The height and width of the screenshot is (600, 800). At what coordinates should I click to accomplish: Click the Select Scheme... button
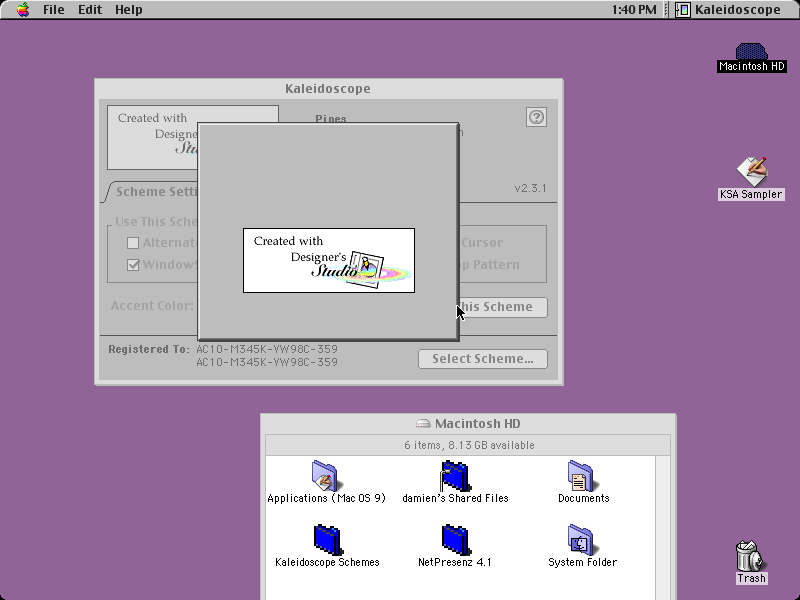pos(483,359)
